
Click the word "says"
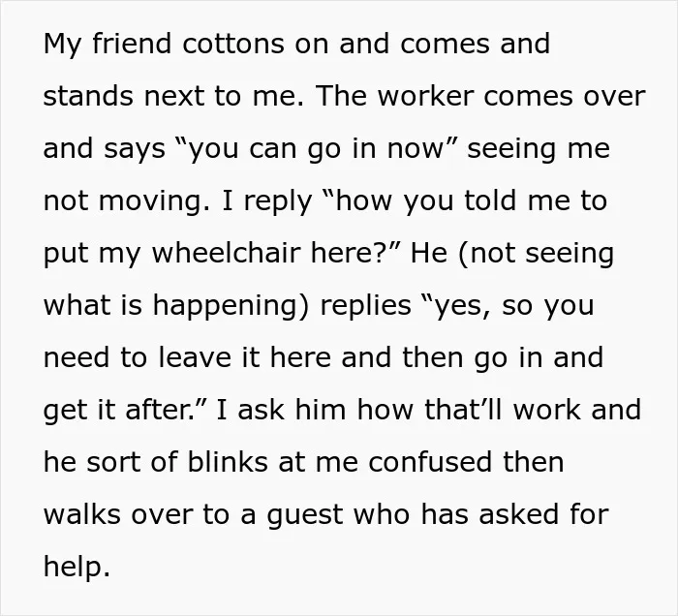click(135, 149)
